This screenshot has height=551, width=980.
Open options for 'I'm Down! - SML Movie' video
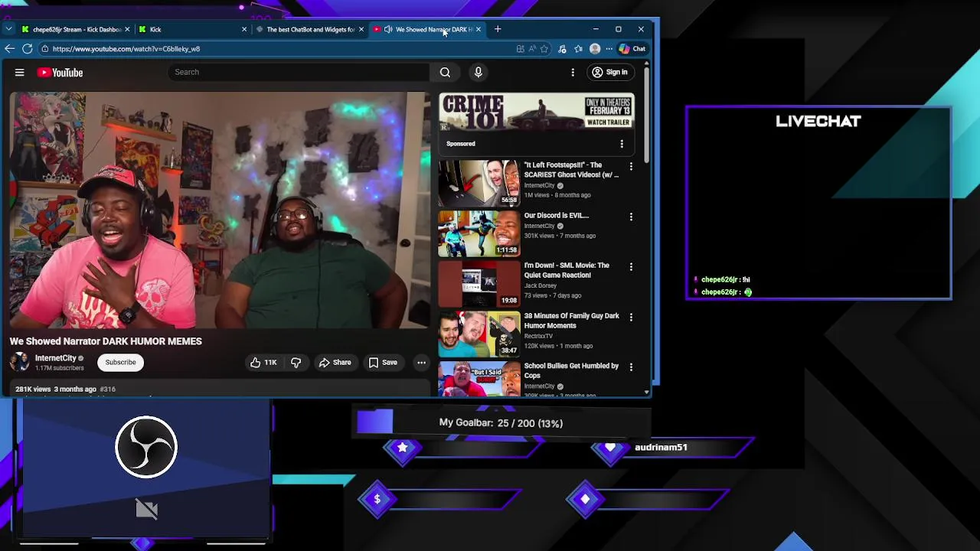[x=631, y=266]
